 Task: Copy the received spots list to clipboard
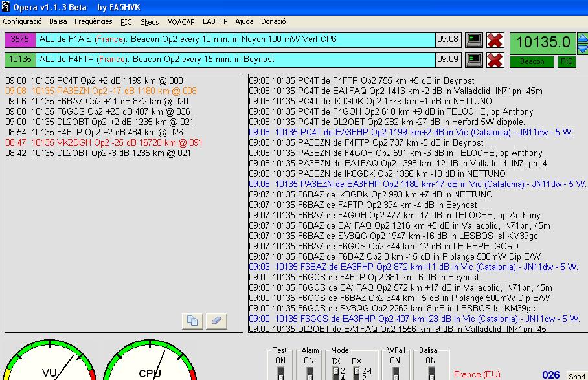pyautogui.click(x=193, y=320)
